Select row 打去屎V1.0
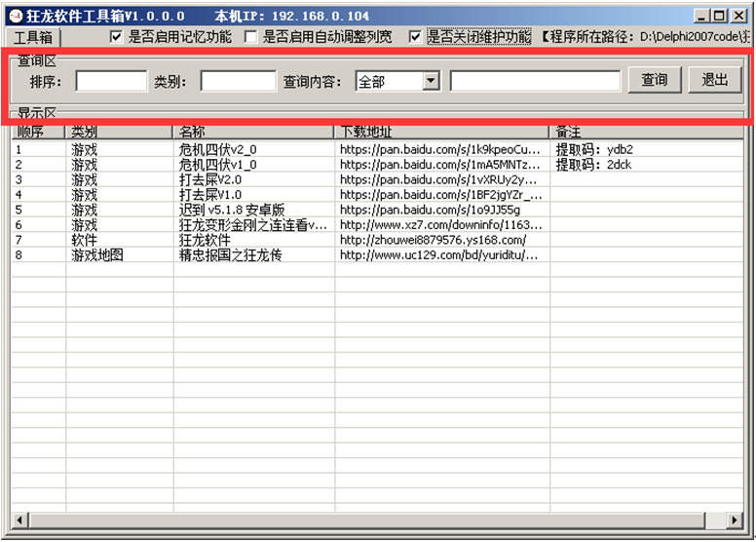 click(378, 195)
